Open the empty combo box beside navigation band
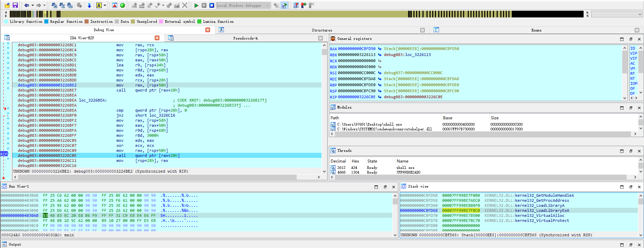The width and height of the screenshot is (644, 248). pos(617,14)
